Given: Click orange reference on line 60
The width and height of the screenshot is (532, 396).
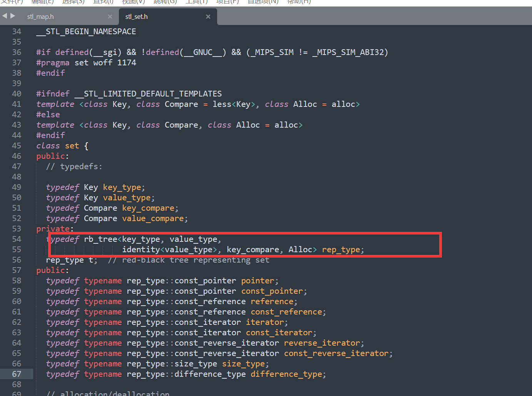Looking at the screenshot, I should (x=272, y=301).
